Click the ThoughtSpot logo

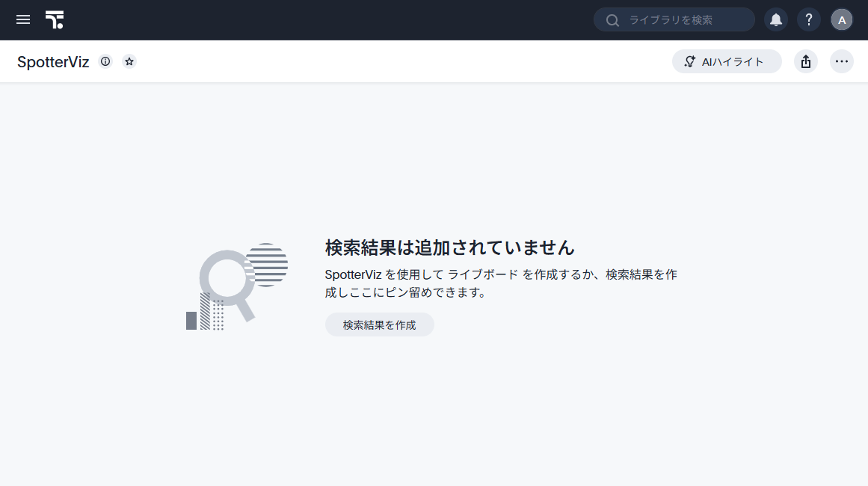[x=55, y=20]
